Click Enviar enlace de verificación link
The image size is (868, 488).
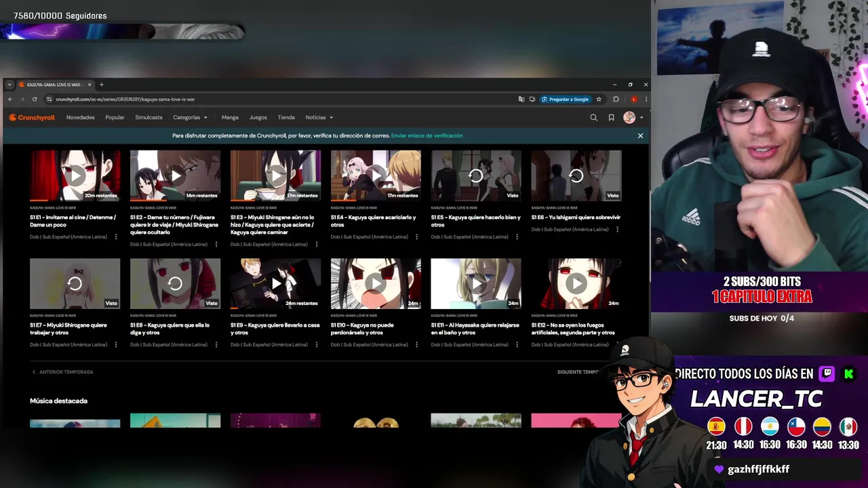pyautogui.click(x=427, y=136)
